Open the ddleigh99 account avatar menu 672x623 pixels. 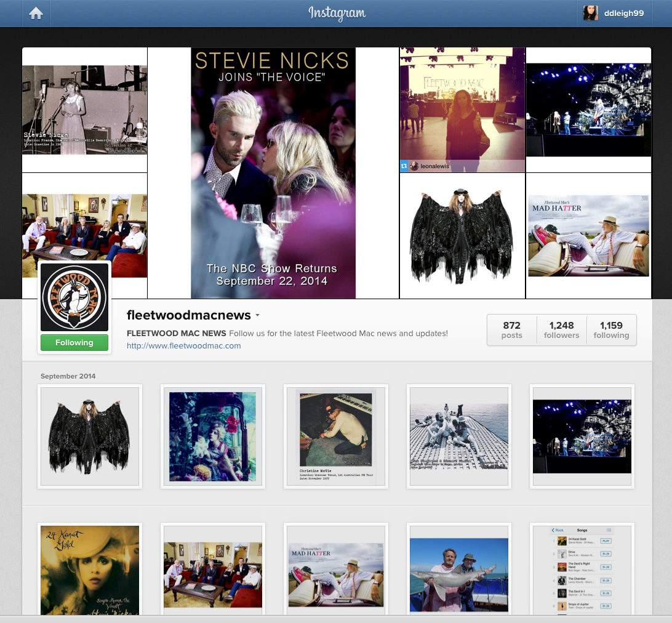[590, 14]
